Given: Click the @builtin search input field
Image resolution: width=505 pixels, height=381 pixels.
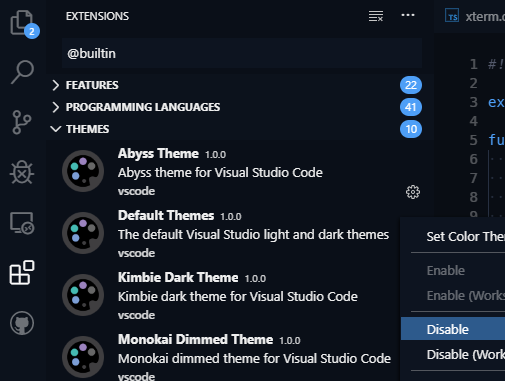Looking at the screenshot, I should 242,53.
